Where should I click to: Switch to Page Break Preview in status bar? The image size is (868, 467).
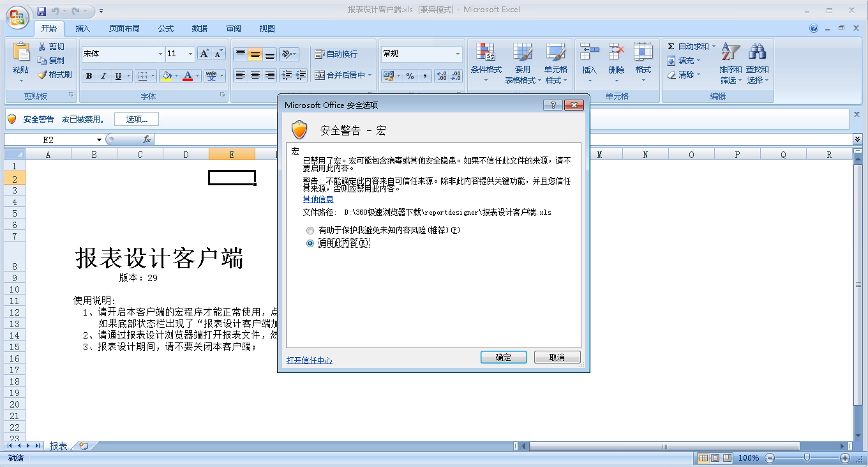coord(727,458)
